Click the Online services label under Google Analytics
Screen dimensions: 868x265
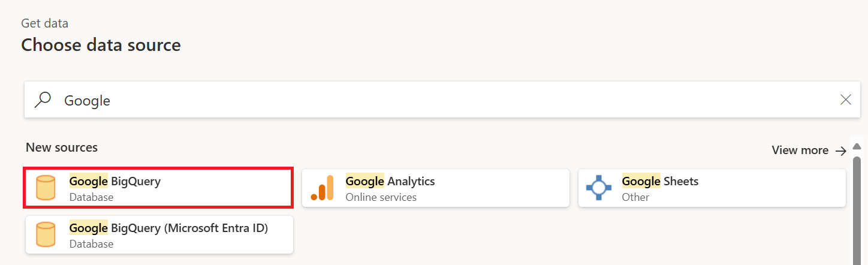pyautogui.click(x=381, y=197)
